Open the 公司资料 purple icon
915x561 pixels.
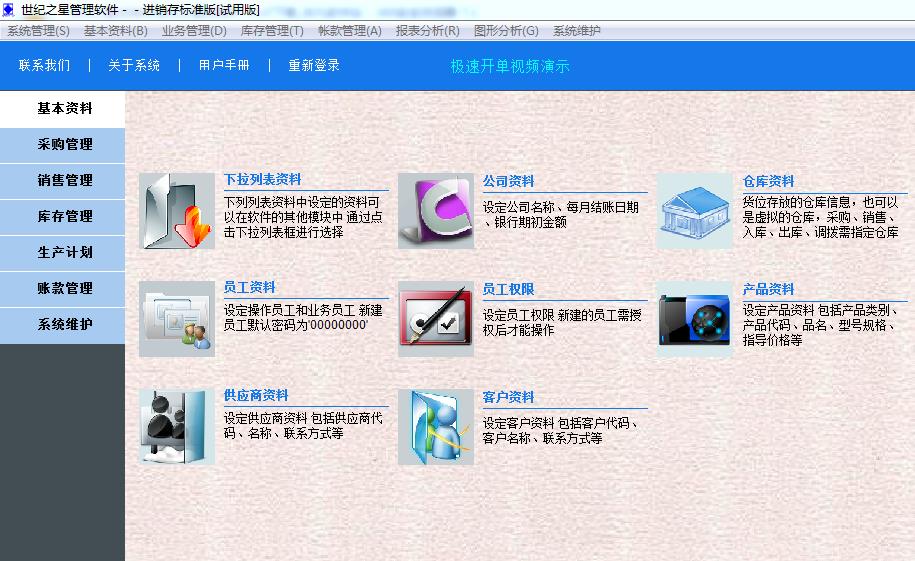pos(436,211)
